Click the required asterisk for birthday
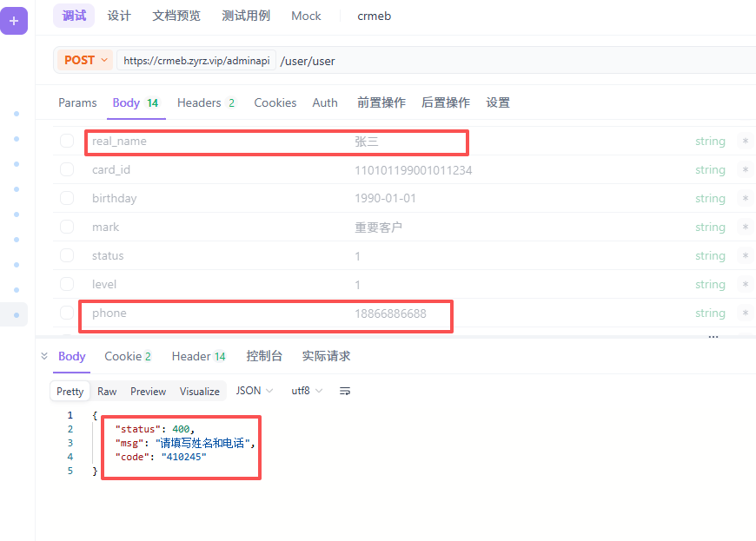The width and height of the screenshot is (756, 541). coord(746,199)
